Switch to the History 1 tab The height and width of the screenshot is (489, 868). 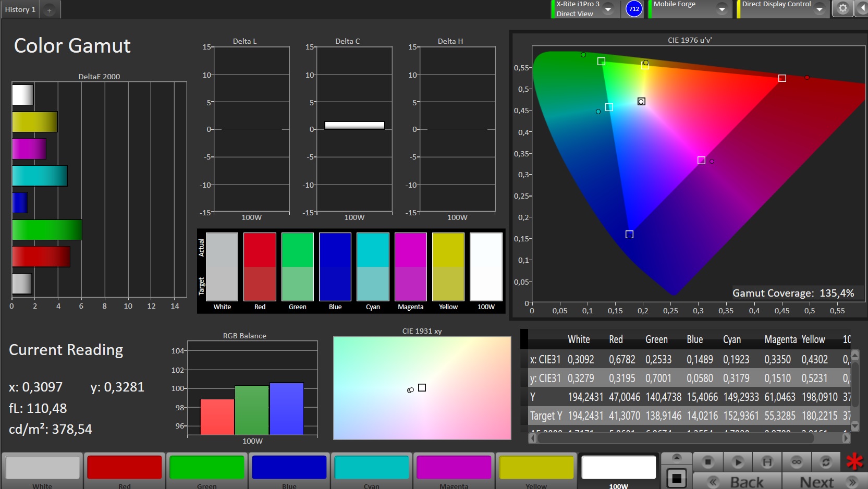pos(20,9)
